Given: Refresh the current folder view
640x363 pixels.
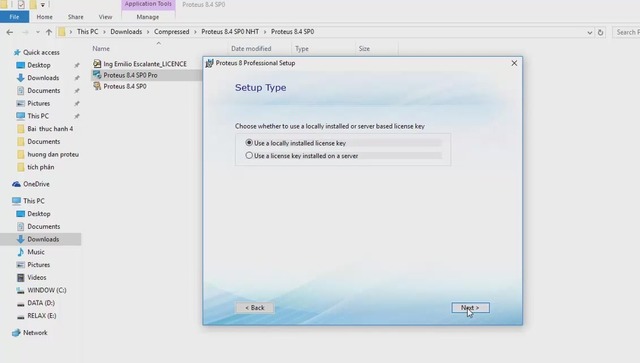Looking at the screenshot, I should coord(600,32).
